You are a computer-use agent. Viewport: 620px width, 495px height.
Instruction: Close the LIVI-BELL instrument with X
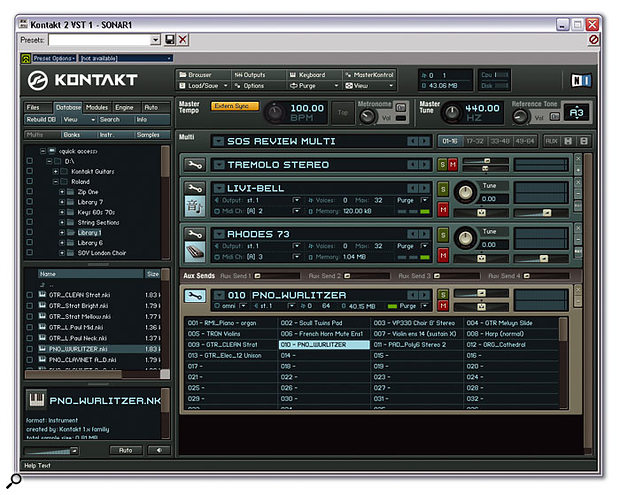pos(578,182)
